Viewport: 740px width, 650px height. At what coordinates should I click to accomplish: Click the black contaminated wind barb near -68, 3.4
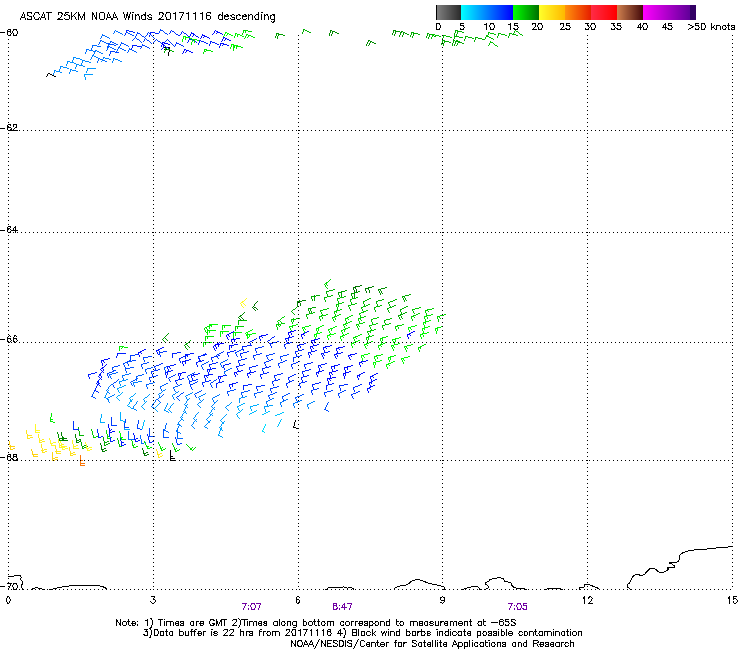pyautogui.click(x=172, y=456)
